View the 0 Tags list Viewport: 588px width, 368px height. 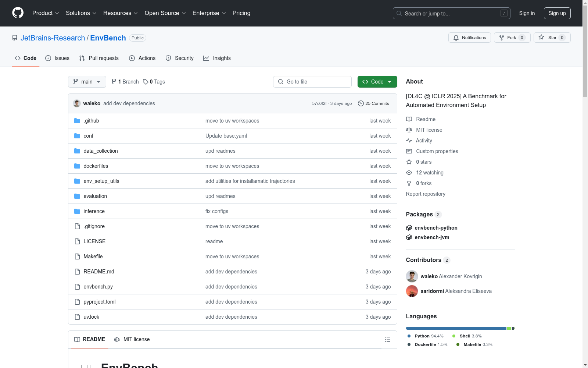[x=154, y=82]
